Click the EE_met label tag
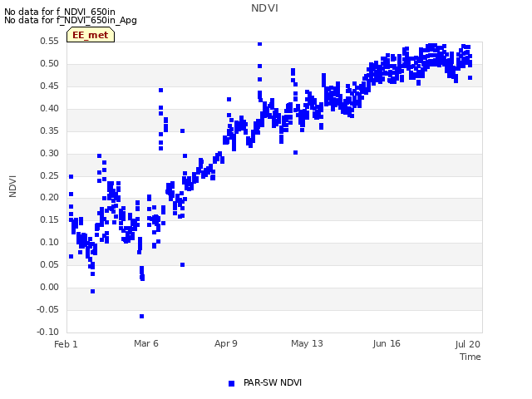This screenshot has height=399, width=532. (x=91, y=35)
